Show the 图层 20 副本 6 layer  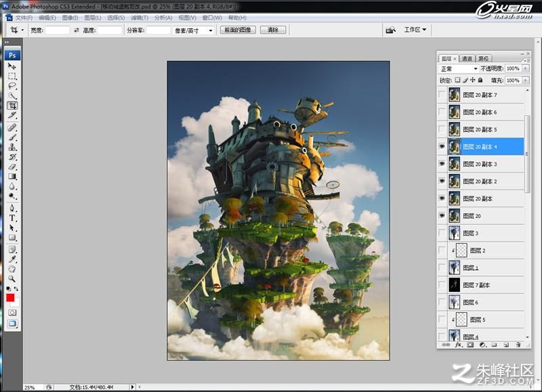(x=442, y=112)
